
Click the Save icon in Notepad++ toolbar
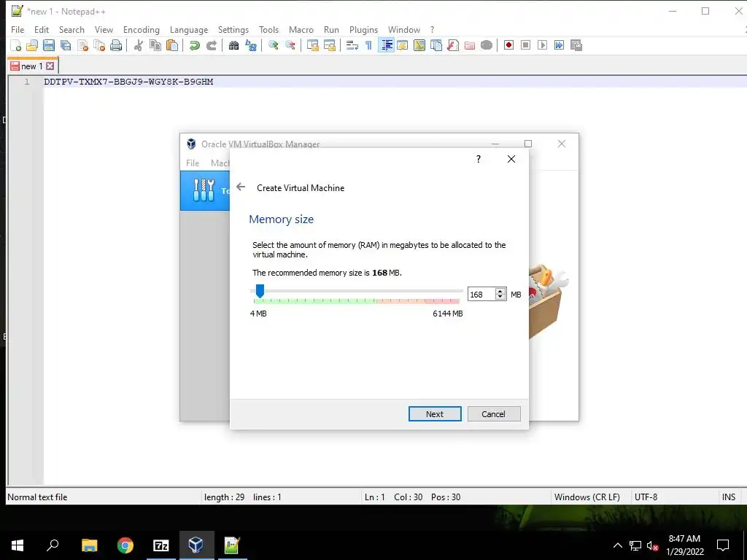pos(49,45)
